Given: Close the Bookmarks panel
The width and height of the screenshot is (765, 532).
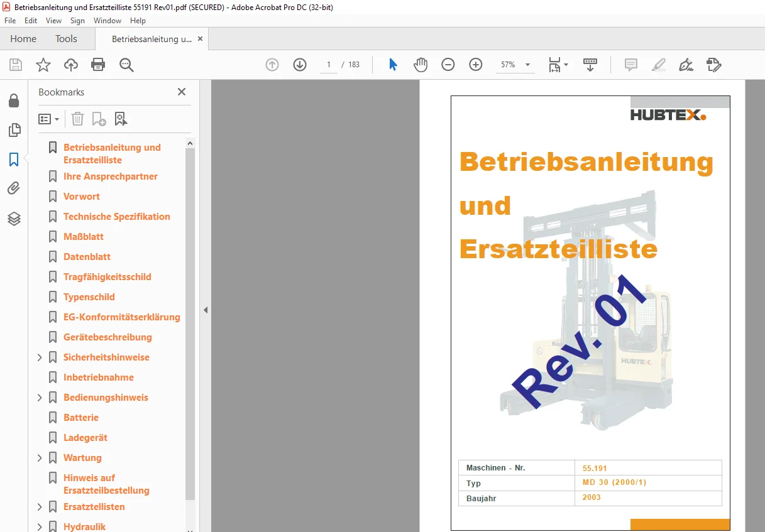Looking at the screenshot, I should (x=182, y=92).
